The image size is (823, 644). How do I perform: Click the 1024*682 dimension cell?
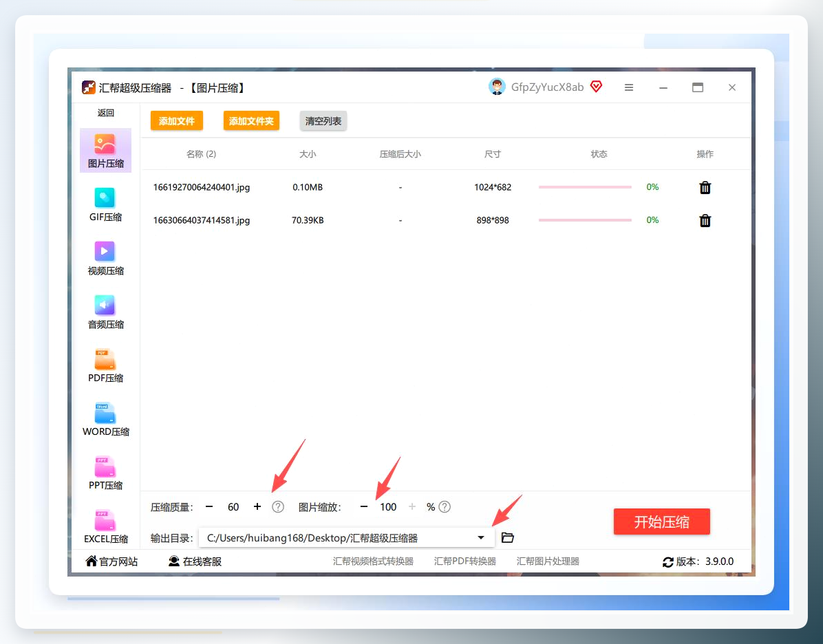point(492,187)
